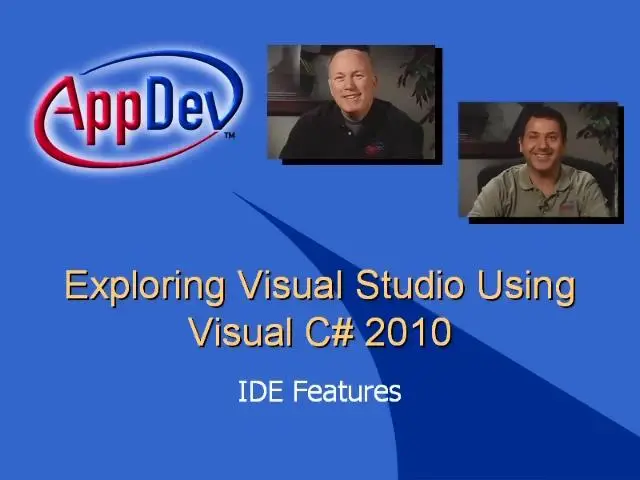
Task: Select the photo of the bald instructor
Action: (x=351, y=102)
